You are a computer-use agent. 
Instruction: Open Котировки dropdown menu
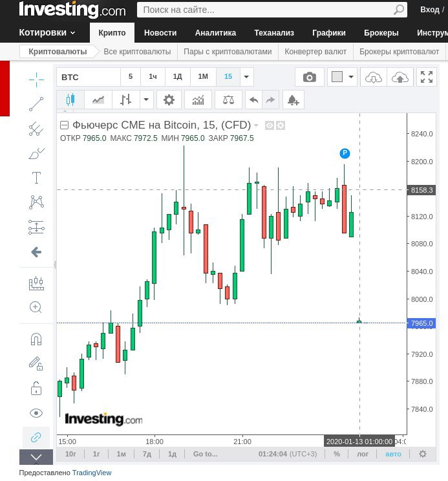(x=47, y=32)
